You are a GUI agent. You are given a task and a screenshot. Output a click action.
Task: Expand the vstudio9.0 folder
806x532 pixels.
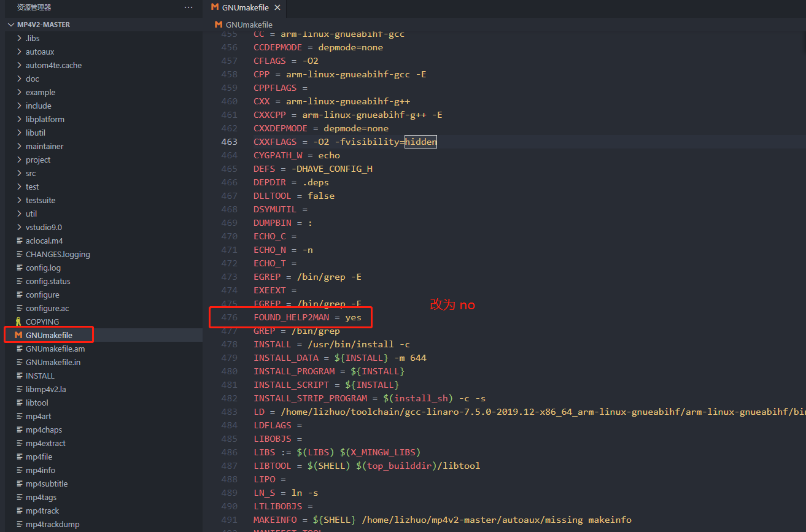(44, 227)
